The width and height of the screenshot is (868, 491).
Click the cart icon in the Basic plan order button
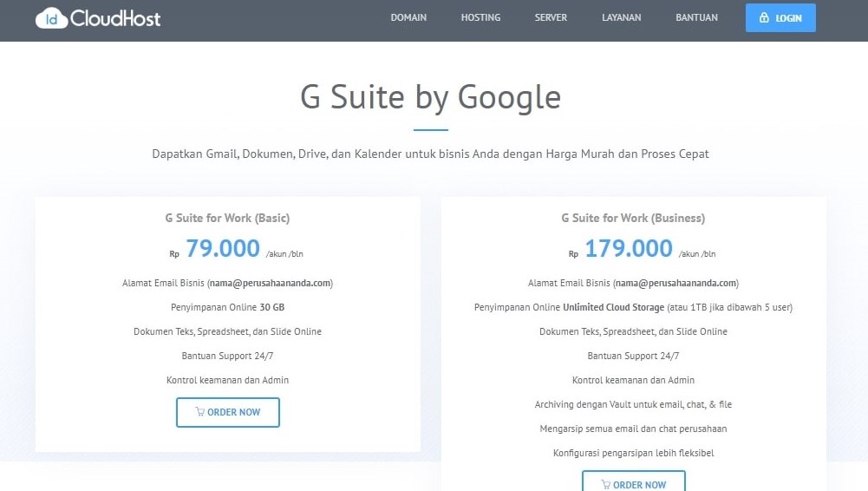tap(200, 412)
